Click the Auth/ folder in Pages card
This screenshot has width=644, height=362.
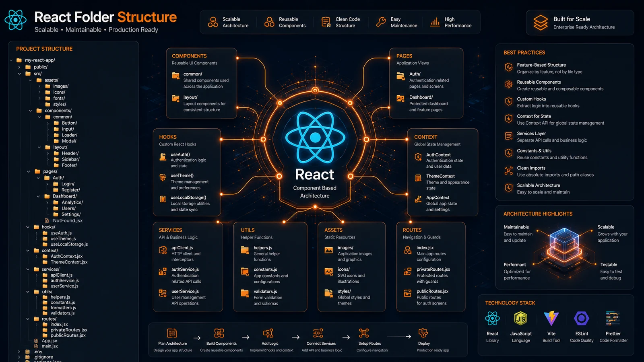[x=400, y=76]
